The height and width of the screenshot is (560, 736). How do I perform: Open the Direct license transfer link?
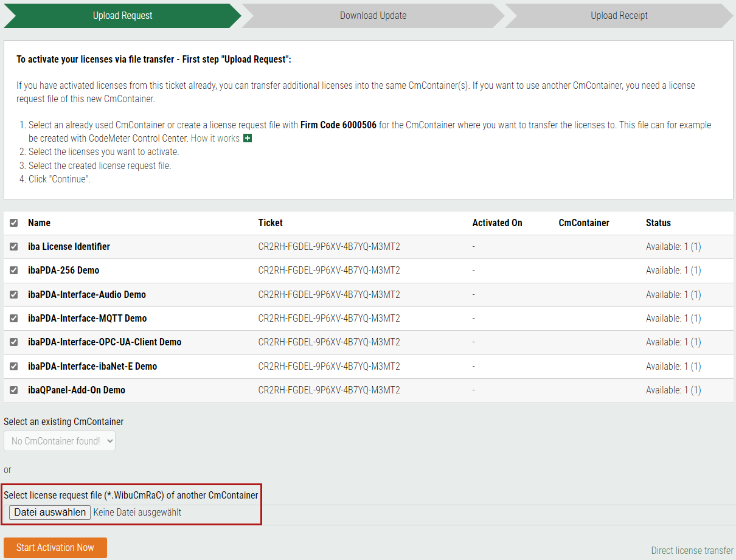tap(692, 550)
